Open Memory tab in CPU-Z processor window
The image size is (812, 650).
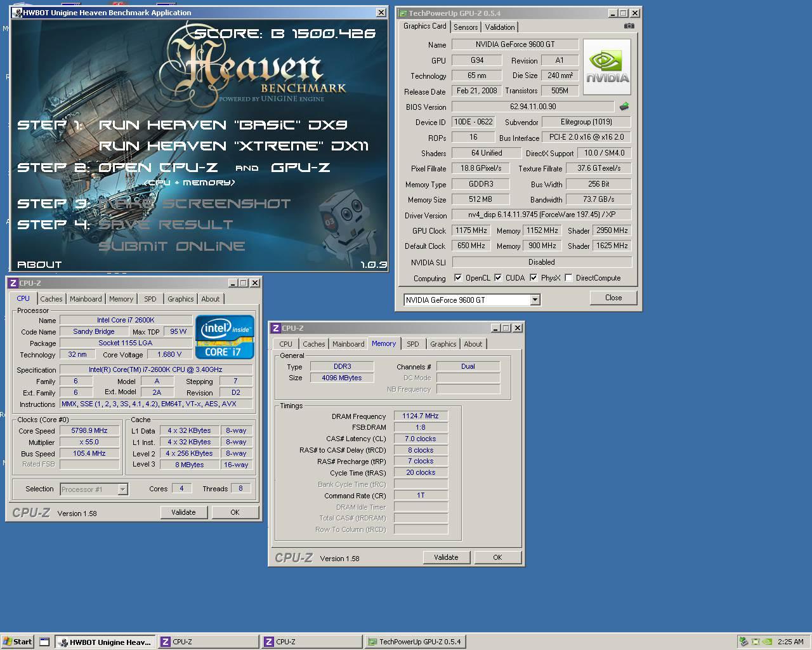tap(121, 299)
